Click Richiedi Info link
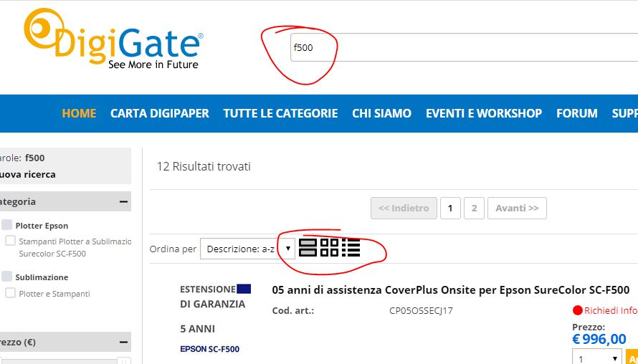 (611, 311)
